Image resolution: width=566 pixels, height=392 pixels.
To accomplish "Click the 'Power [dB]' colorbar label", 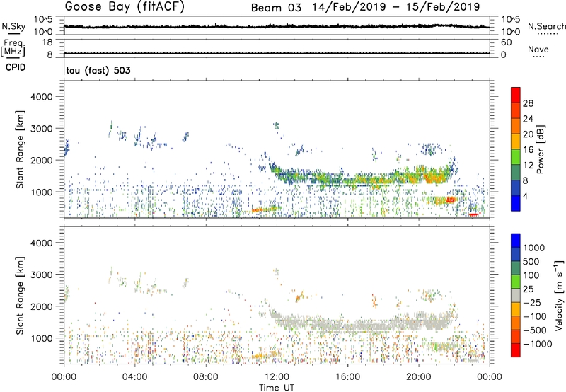I will (x=540, y=149).
